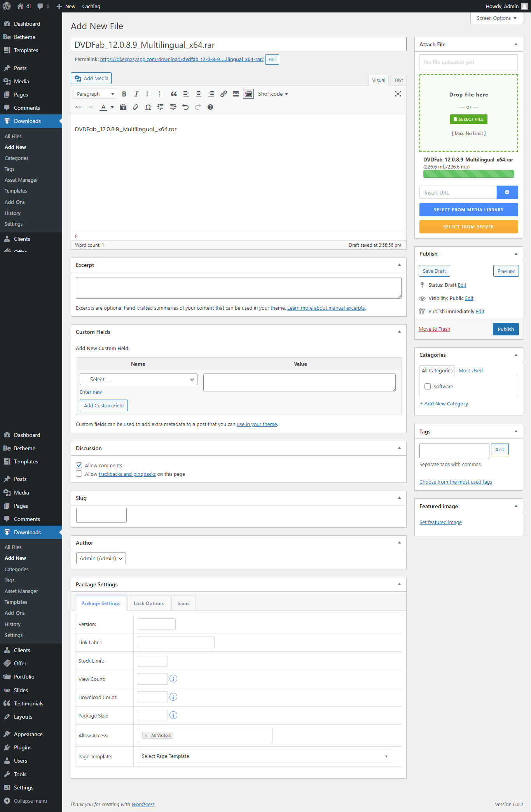Insert Read More tag
The height and width of the screenshot is (812, 531).
point(236,94)
